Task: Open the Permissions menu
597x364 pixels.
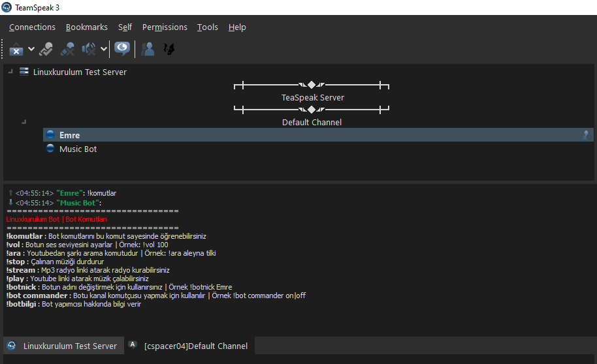Action: pos(165,27)
